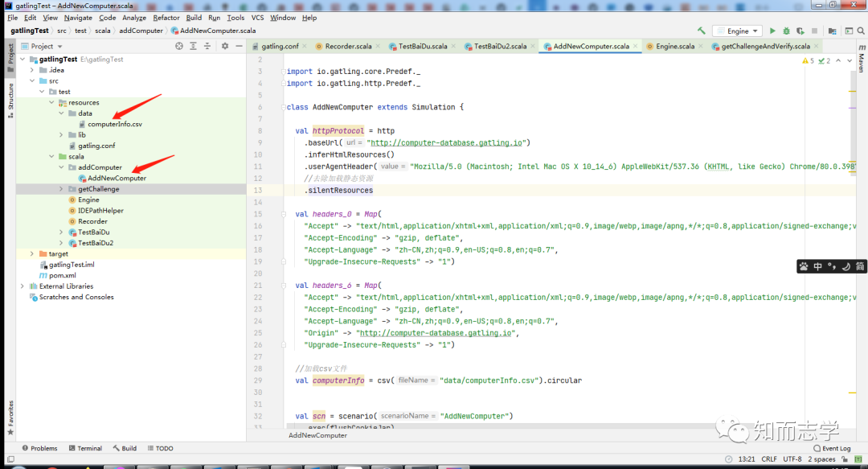Toggle the Favorites side panel
This screenshot has height=469, width=868.
point(10,418)
